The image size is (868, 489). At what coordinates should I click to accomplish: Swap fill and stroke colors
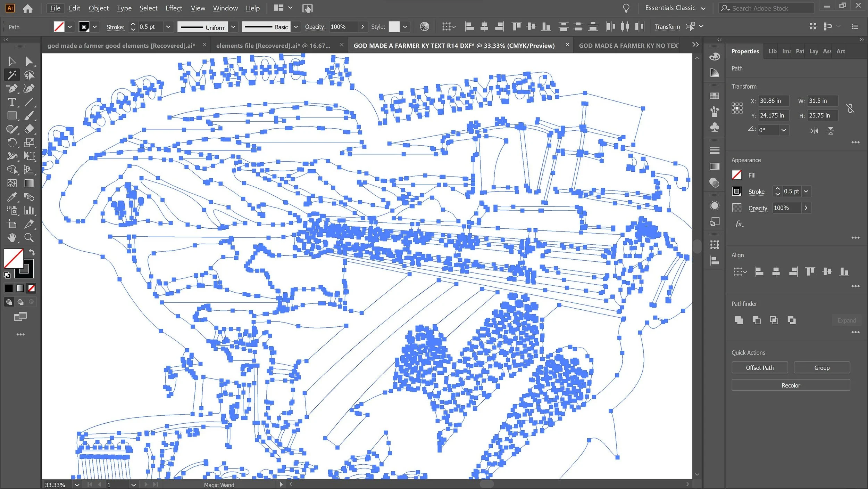[32, 252]
